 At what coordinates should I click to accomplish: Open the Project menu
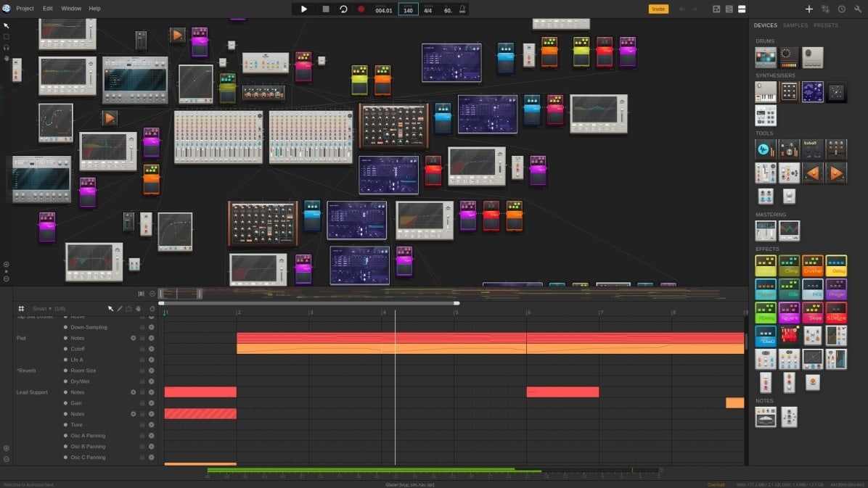coord(25,9)
